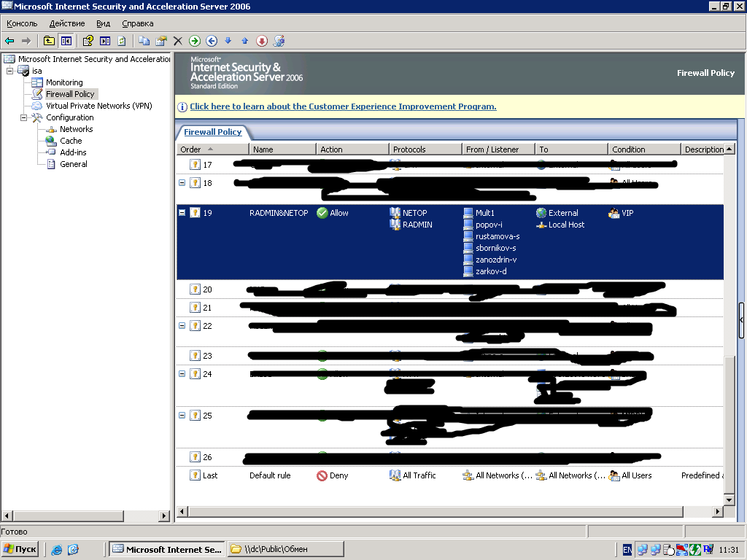This screenshot has height=560, width=747.
Task: Sort by From / Listener column header
Action: pyautogui.click(x=499, y=149)
